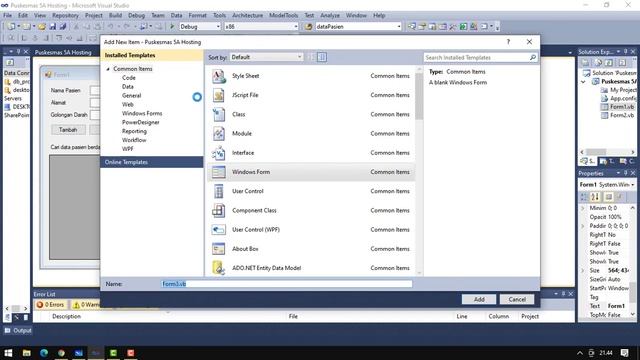Click the Start Debugging play icon

tap(172, 27)
